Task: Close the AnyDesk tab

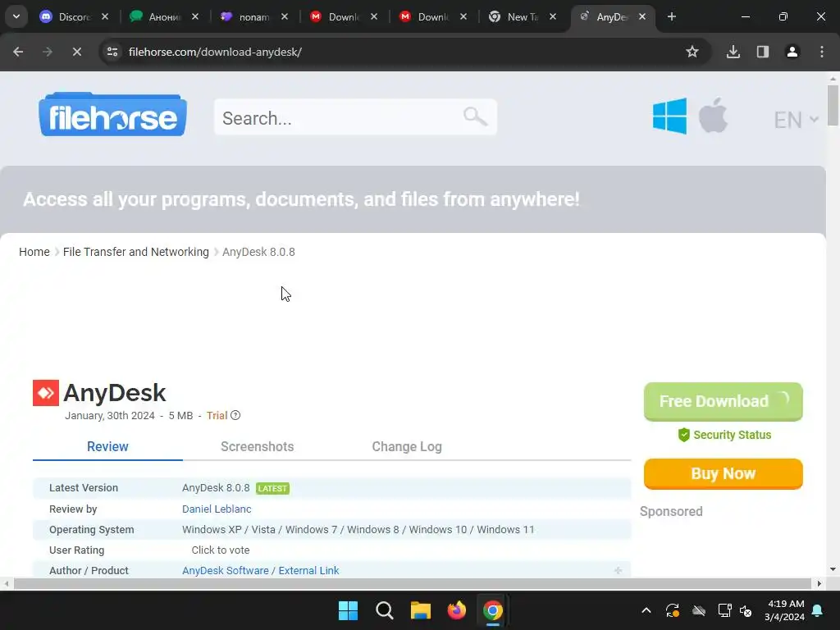Action: (x=642, y=16)
